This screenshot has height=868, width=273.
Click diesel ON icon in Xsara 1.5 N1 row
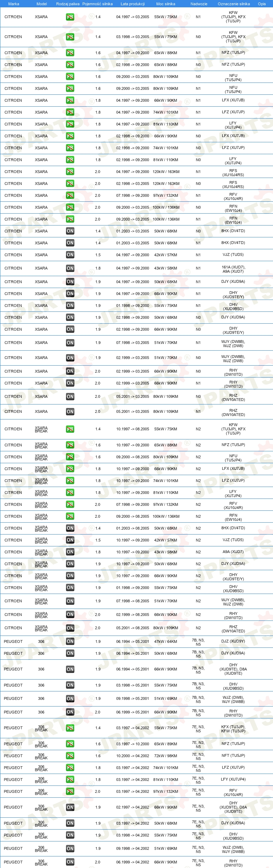tap(70, 255)
